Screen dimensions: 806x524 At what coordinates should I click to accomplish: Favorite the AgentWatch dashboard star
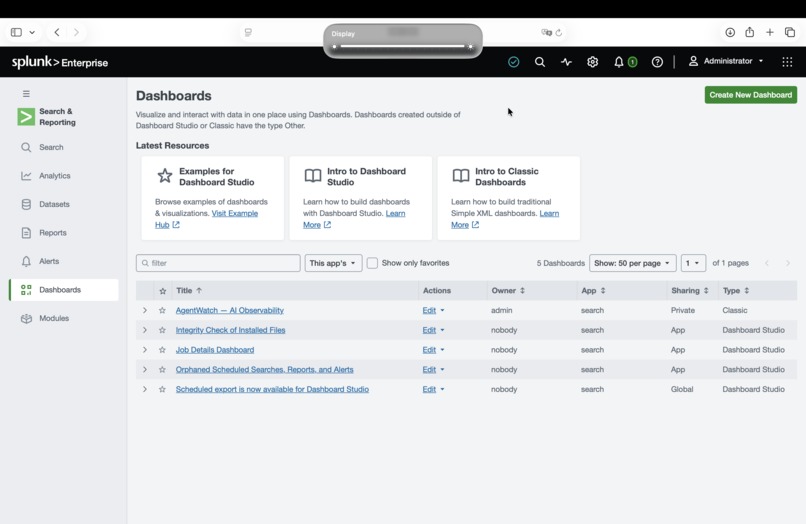pos(162,310)
